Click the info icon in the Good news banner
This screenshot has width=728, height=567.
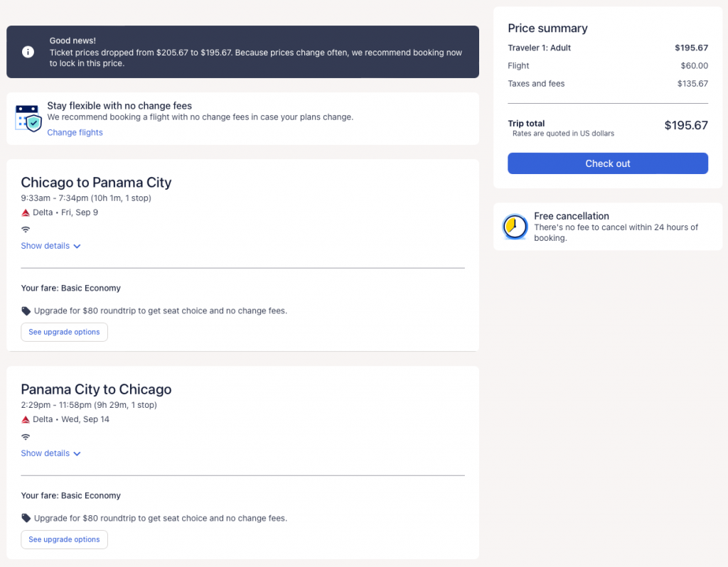pos(28,52)
